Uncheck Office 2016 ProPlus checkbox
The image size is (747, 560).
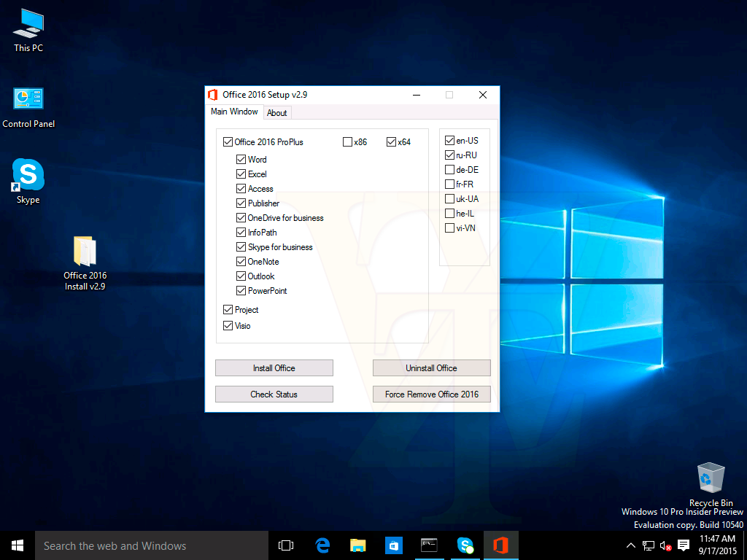228,142
